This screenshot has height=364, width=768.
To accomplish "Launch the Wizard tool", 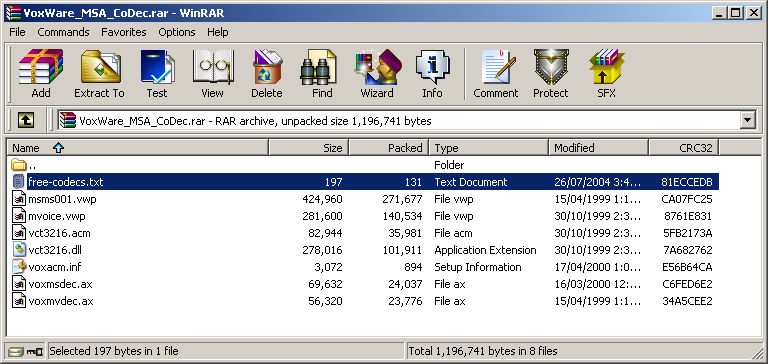I will coord(377,73).
